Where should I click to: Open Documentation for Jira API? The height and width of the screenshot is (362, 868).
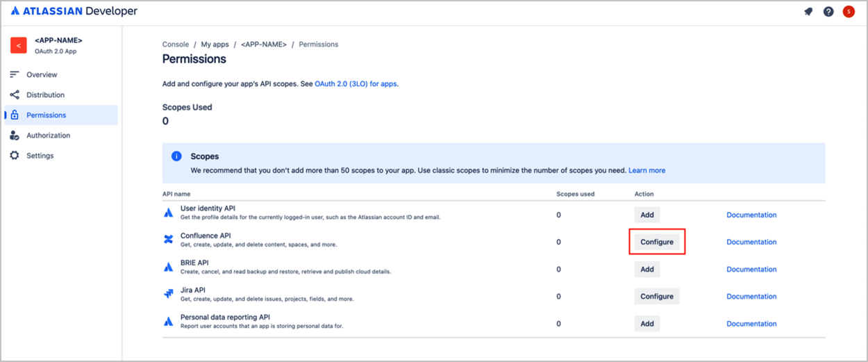[751, 296]
